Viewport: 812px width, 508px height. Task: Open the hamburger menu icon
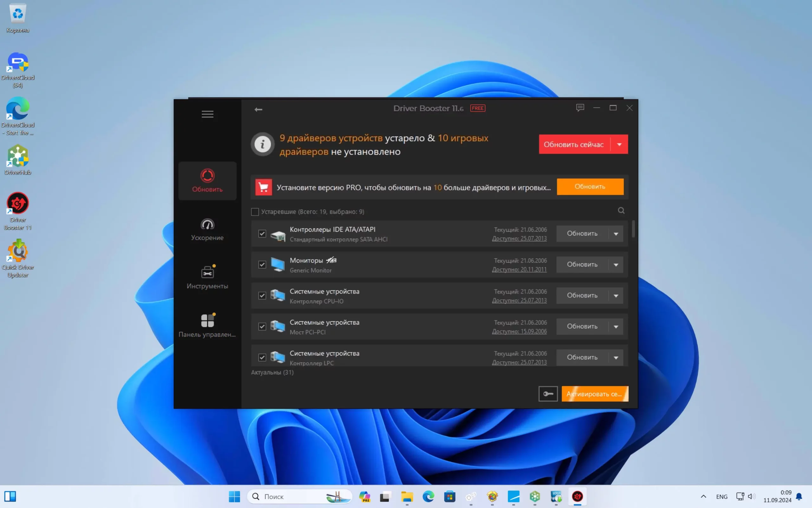207,114
